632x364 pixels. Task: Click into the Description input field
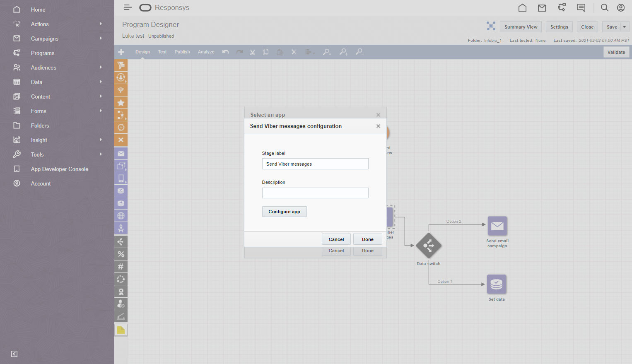coord(315,193)
